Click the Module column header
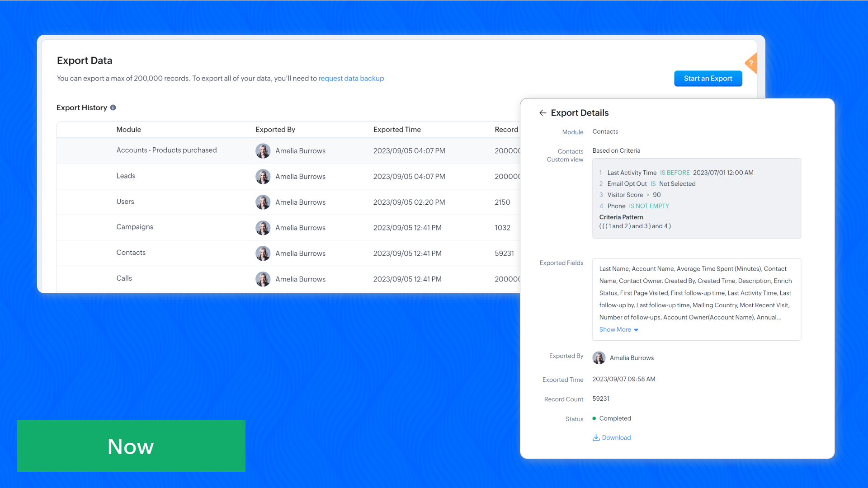This screenshot has width=868, height=488. click(x=128, y=130)
